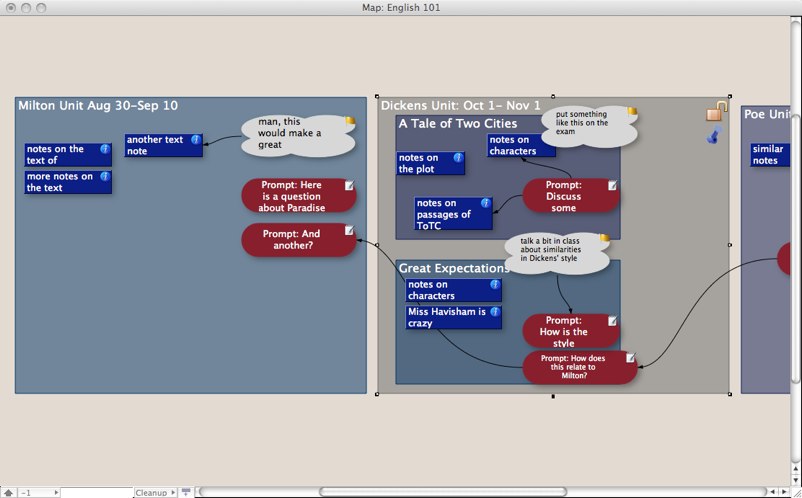Toggle the blue pushpin on the Dickens Unit adornment

pos(715,134)
